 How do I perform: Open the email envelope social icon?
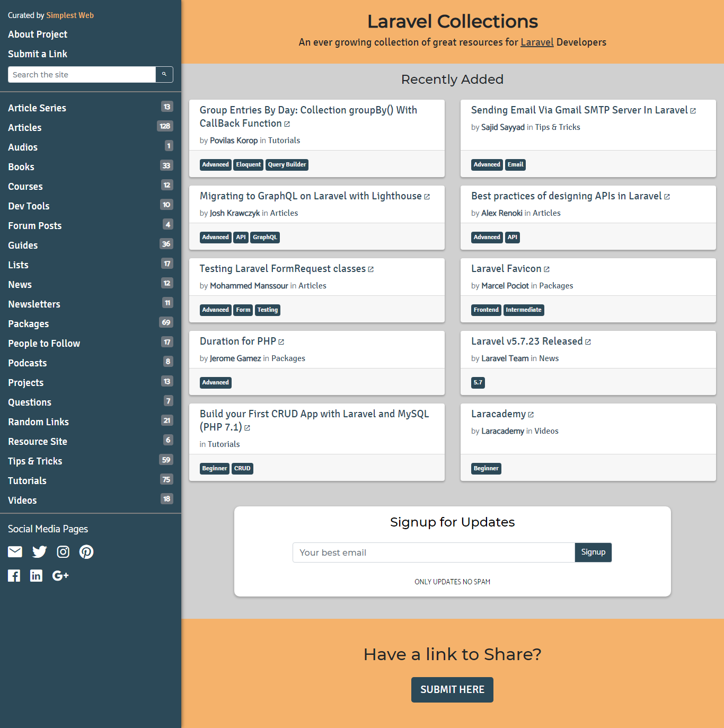point(14,551)
